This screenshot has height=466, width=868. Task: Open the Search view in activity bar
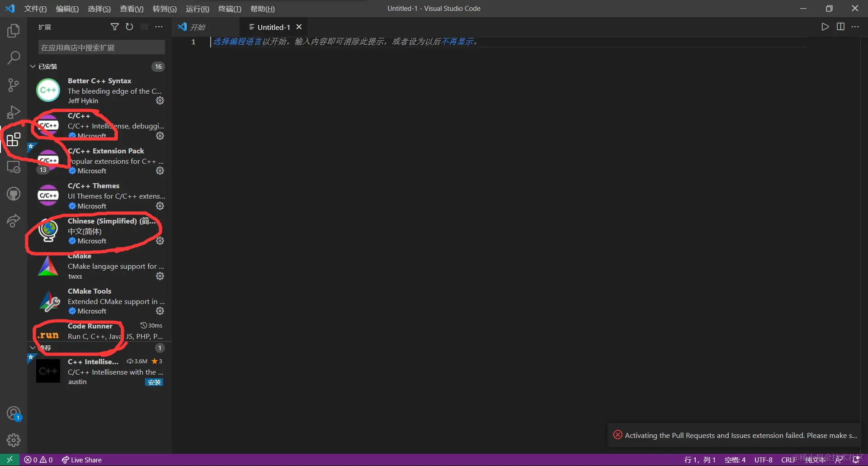click(14, 58)
